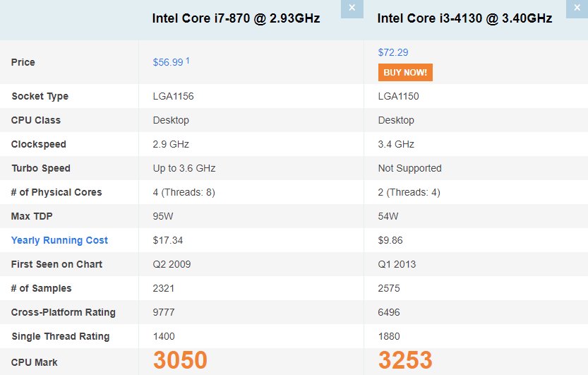The image size is (588, 375).
Task: Click the Single Thread Rating label
Action: [x=61, y=336]
